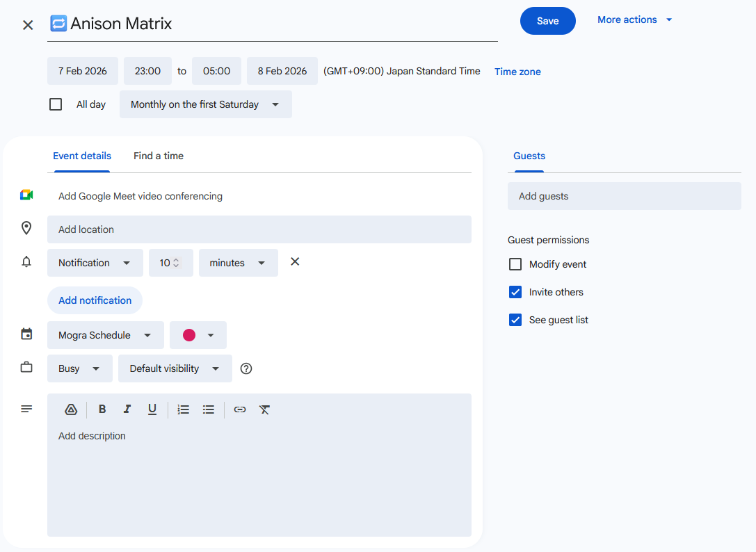Open the Notification type dropdown
This screenshot has height=552, width=756.
[x=95, y=263]
